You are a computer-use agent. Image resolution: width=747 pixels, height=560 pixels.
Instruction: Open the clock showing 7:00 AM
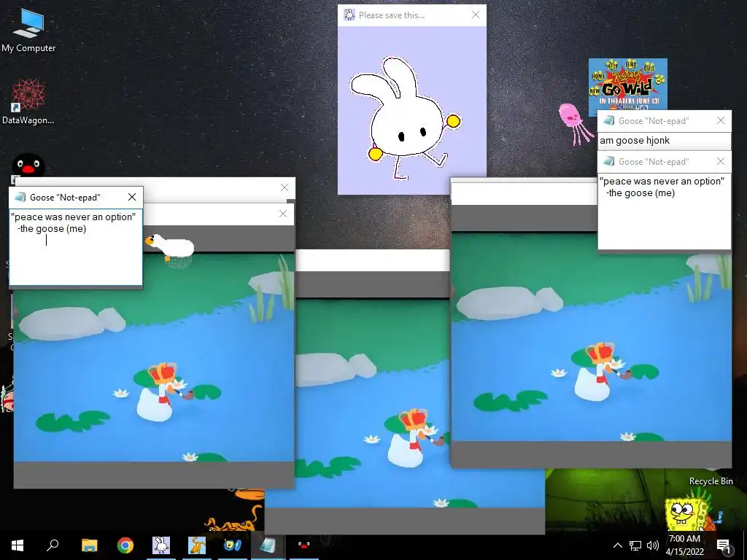684,545
